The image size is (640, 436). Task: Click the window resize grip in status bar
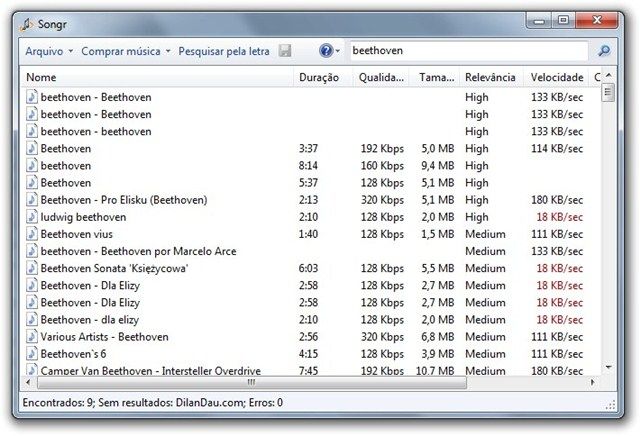coord(610,405)
